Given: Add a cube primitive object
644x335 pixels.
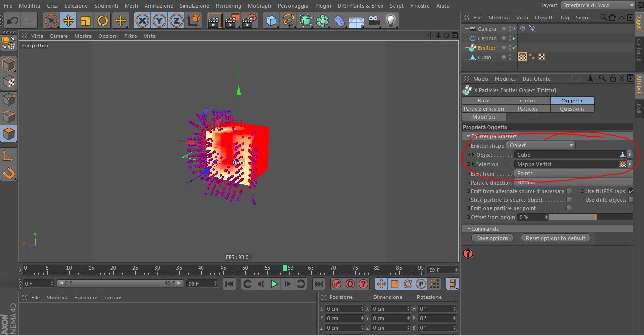Looking at the screenshot, I should (271, 21).
